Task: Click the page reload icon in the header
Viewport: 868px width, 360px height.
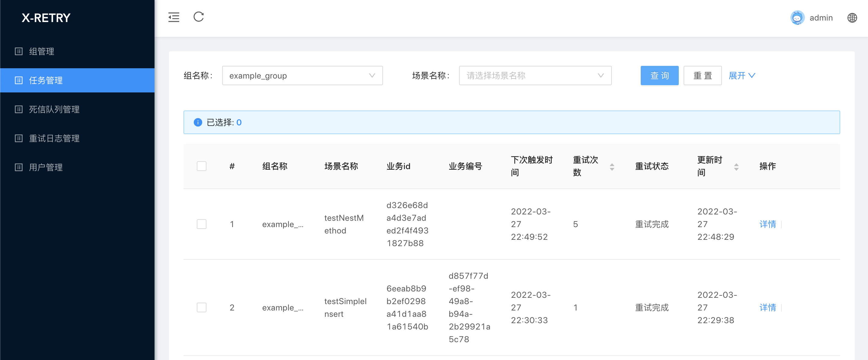Action: [199, 17]
